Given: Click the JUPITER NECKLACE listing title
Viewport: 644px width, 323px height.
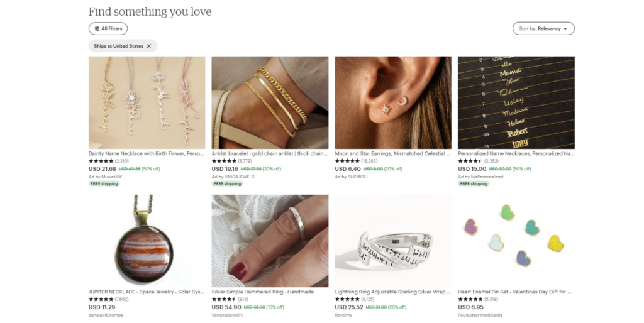Looking at the screenshot, I should click(147, 292).
